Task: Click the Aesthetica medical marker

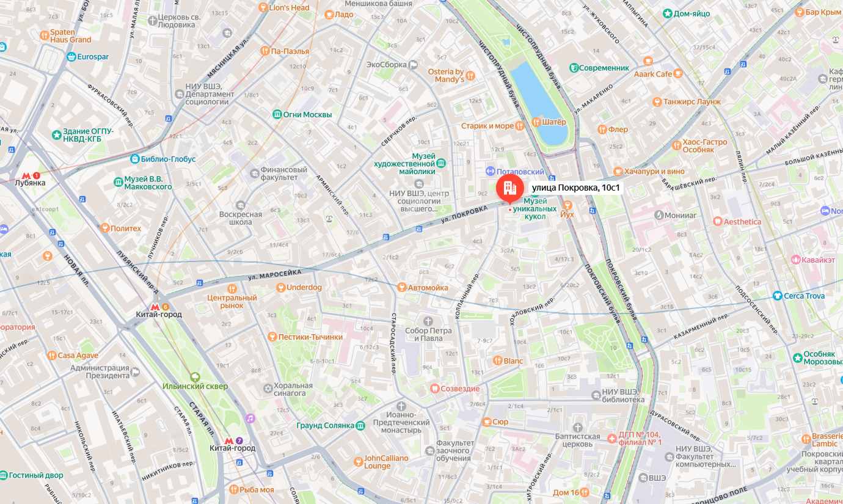Action: pos(717,222)
